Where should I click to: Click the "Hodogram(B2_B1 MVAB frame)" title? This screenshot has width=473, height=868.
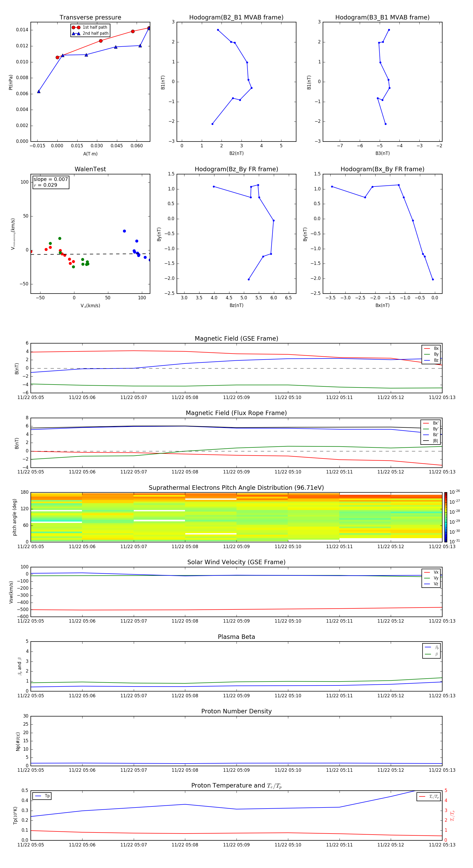coord(236,18)
